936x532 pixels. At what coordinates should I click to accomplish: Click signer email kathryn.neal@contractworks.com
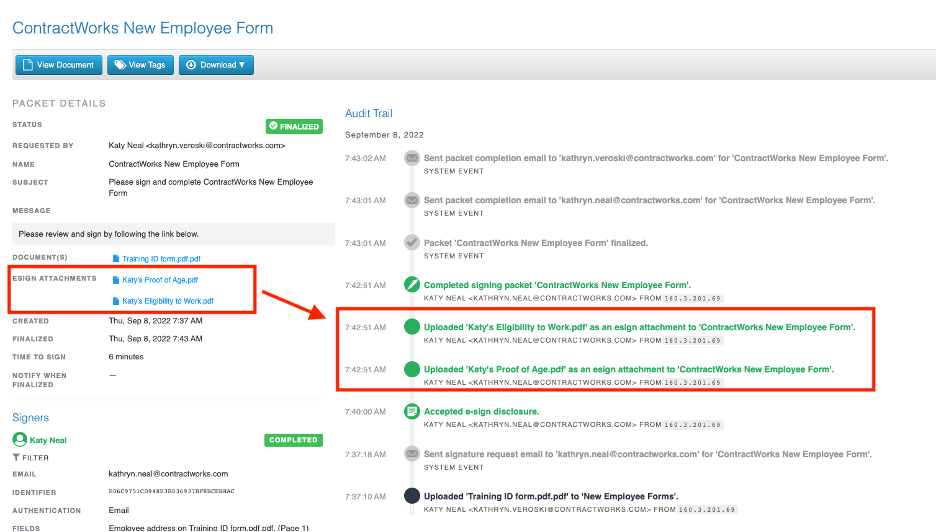click(x=168, y=474)
